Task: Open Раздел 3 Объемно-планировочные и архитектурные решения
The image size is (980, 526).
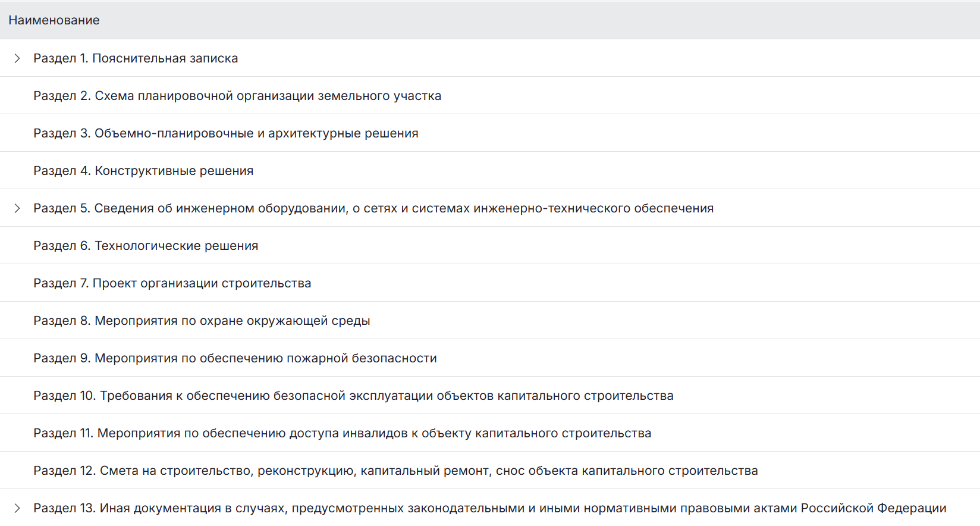Action: click(226, 133)
